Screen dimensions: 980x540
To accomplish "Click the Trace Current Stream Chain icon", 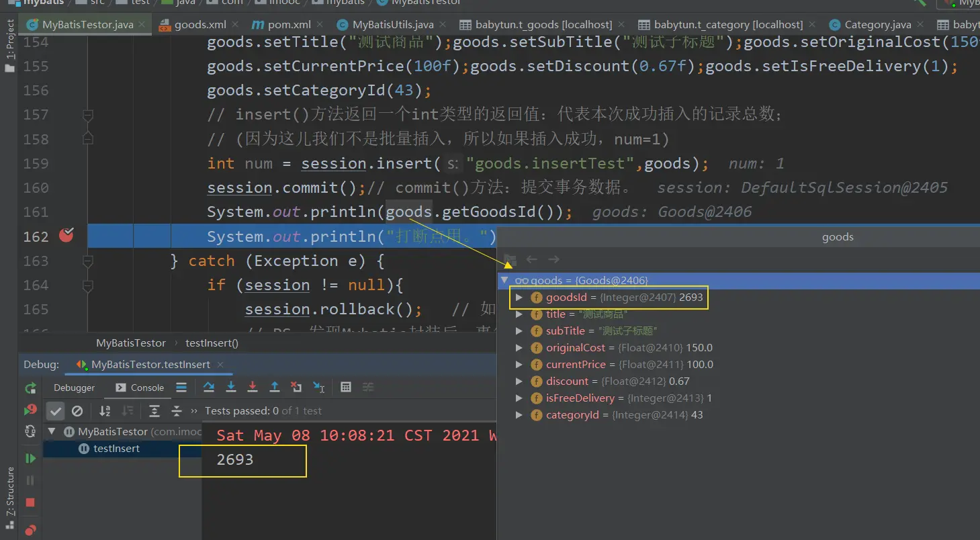I will [x=368, y=387].
